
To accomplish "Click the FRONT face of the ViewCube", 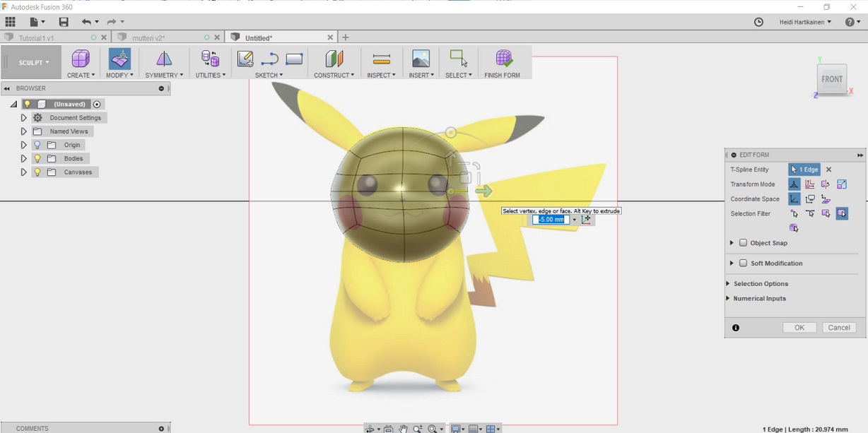I will coord(832,78).
